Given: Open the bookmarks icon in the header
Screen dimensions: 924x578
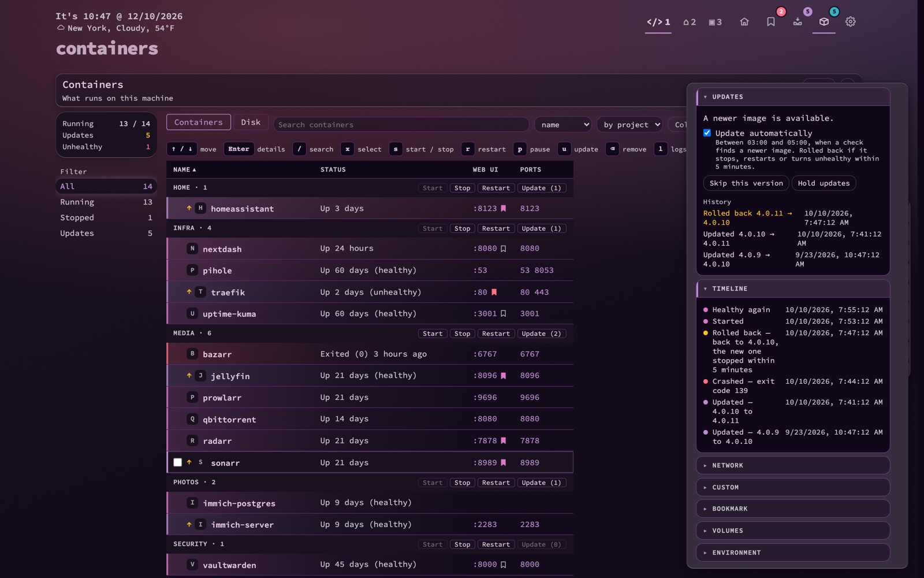Looking at the screenshot, I should 771,22.
